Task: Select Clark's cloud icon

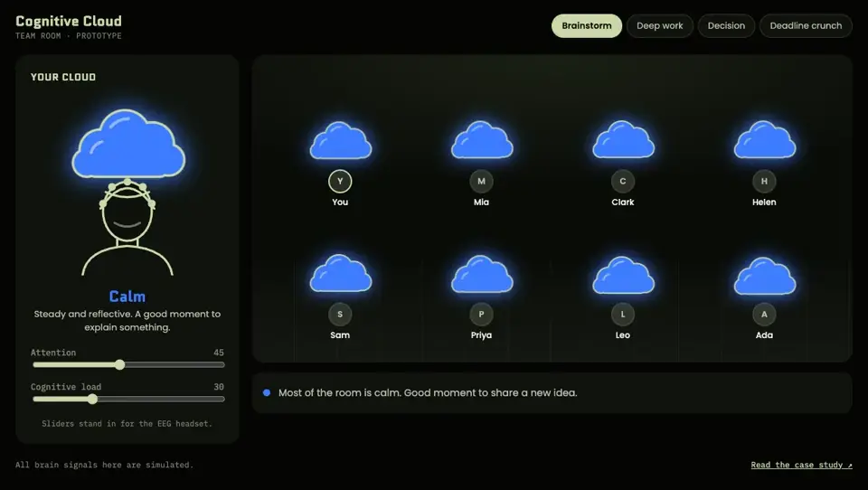Action: tap(623, 139)
